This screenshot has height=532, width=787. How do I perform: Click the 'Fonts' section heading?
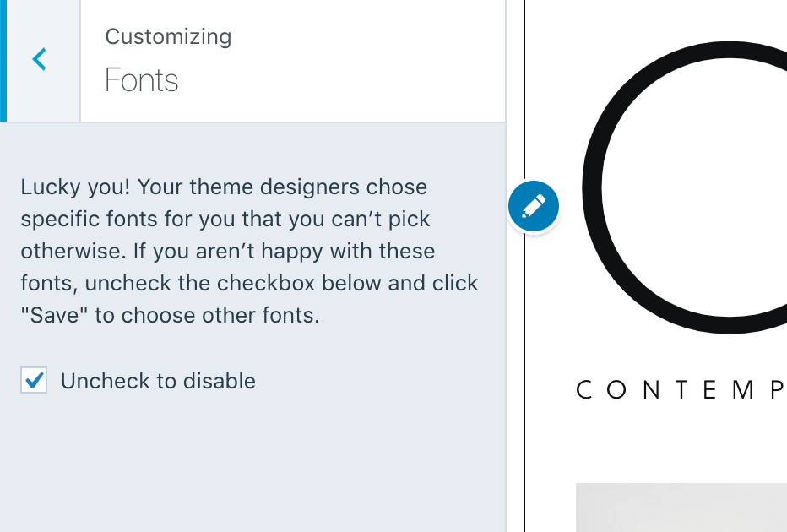tap(142, 80)
